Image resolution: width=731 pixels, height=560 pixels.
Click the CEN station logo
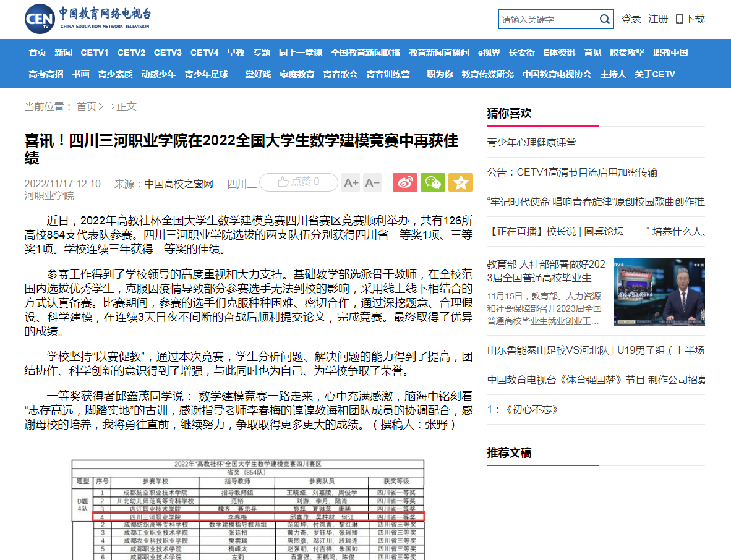pos(39,19)
